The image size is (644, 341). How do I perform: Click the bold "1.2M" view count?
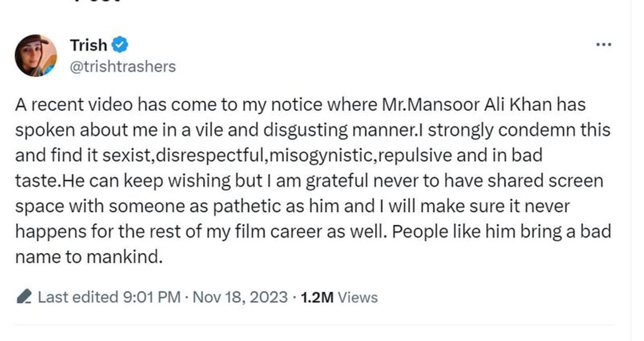pyautogui.click(x=316, y=297)
